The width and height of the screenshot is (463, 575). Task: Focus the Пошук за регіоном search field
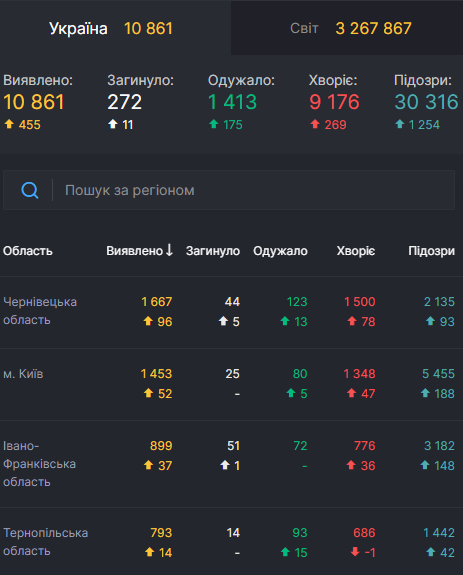point(229,190)
